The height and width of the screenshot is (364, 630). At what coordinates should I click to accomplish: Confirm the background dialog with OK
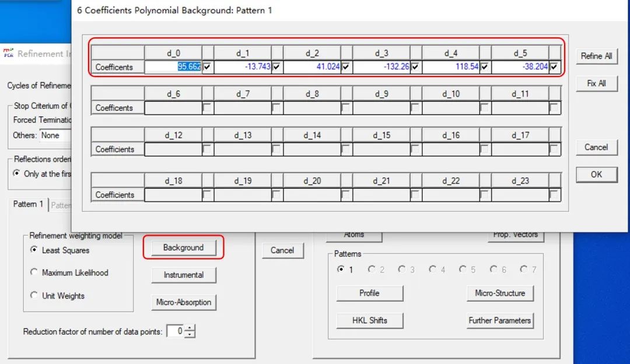pyautogui.click(x=596, y=174)
